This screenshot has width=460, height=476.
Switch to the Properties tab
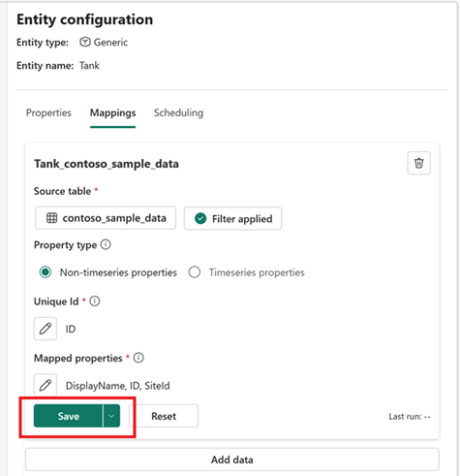[x=48, y=112]
